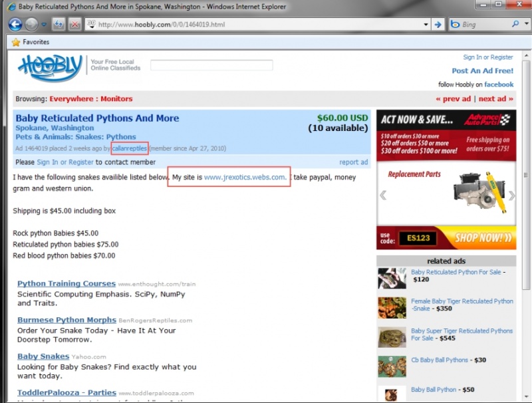Open member callanreptiles profile link
This screenshot has height=403, width=532.
[129, 148]
